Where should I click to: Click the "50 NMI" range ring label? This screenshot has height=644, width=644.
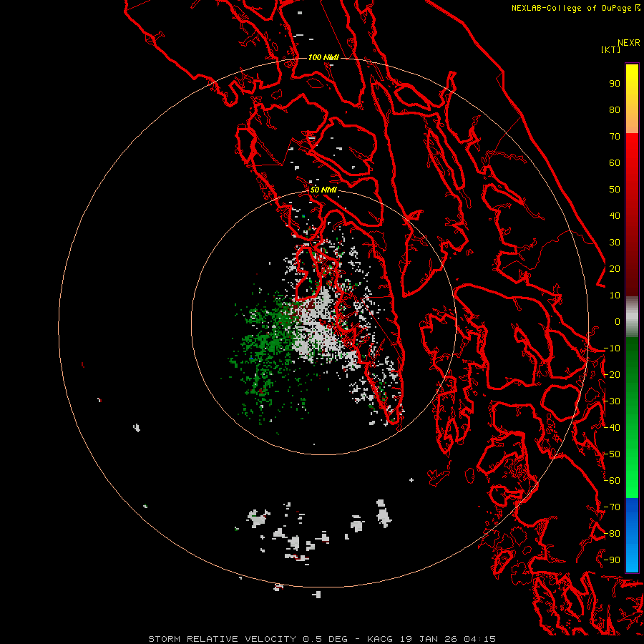[x=323, y=190]
